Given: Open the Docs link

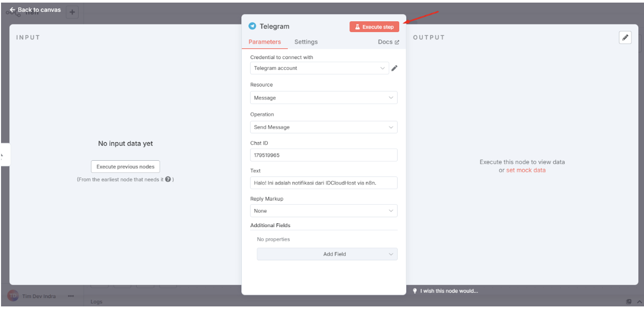Looking at the screenshot, I should [388, 42].
